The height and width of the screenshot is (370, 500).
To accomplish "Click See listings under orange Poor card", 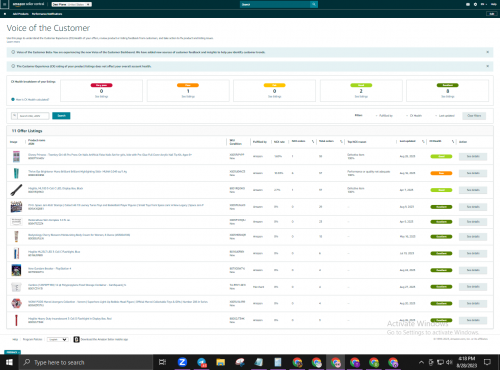I will pyautogui.click(x=188, y=97).
